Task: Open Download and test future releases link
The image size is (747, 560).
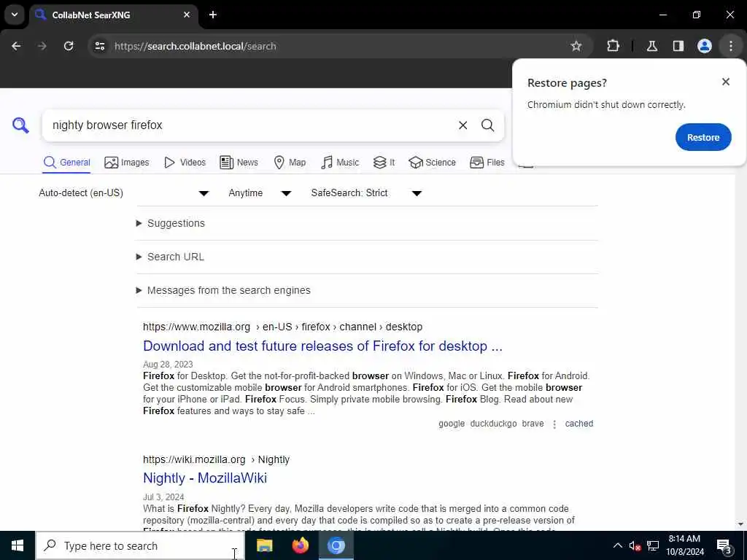Action: [322, 346]
